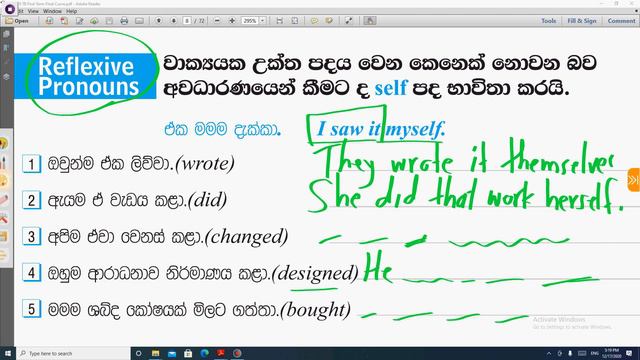Image resolution: width=640 pixels, height=360 pixels.
Task: Click the ENG language indicator
Action: tap(595, 353)
